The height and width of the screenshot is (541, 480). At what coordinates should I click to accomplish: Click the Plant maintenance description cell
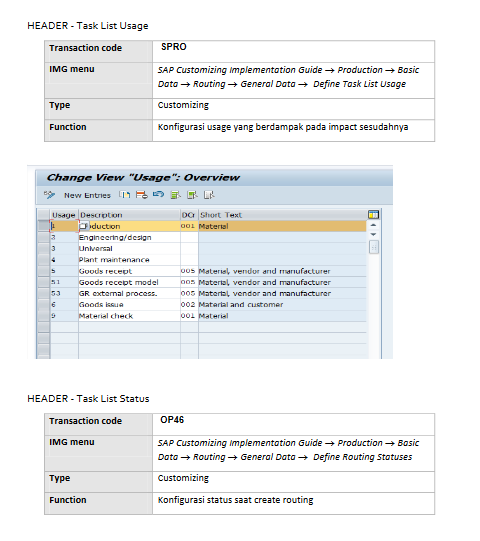click(x=129, y=259)
